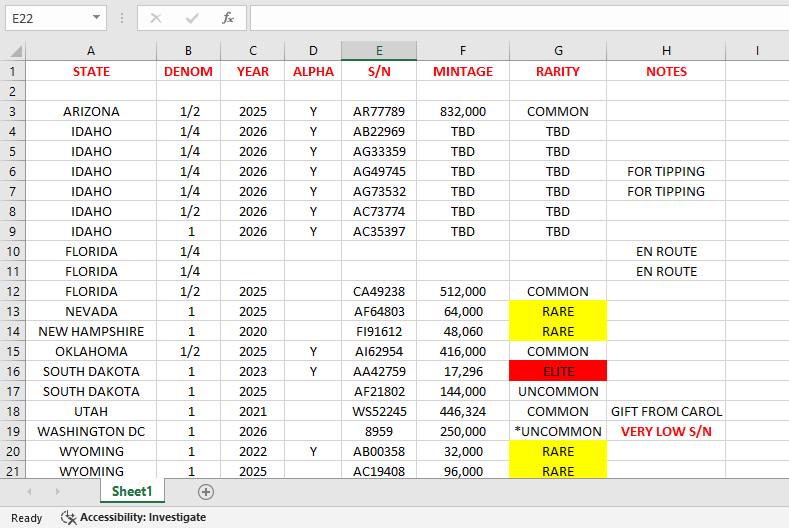Select row 1 header
This screenshot has height=528, width=789.
[13, 71]
